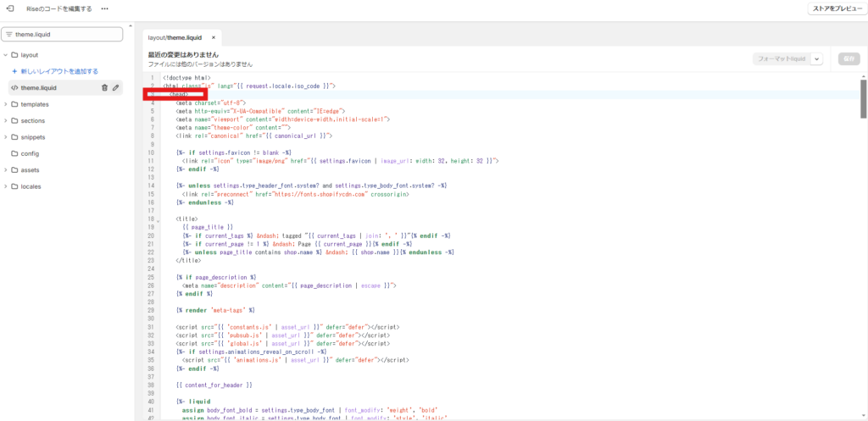This screenshot has width=868, height=421.
Task: Close the layout/theme.liquid tab
Action: (213, 37)
